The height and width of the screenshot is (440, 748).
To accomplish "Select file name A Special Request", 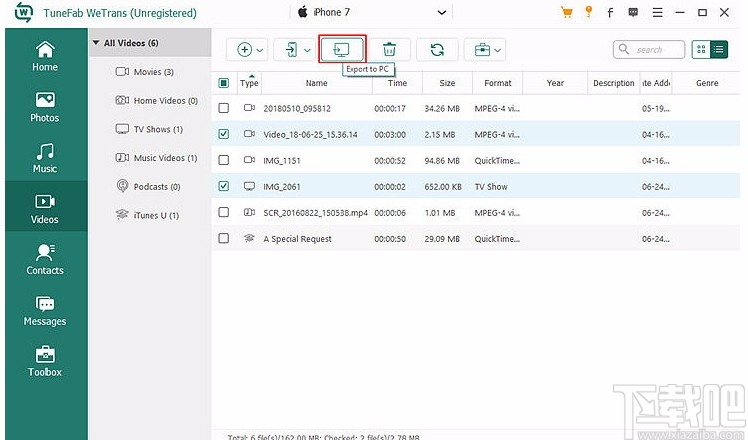I will [x=297, y=239].
